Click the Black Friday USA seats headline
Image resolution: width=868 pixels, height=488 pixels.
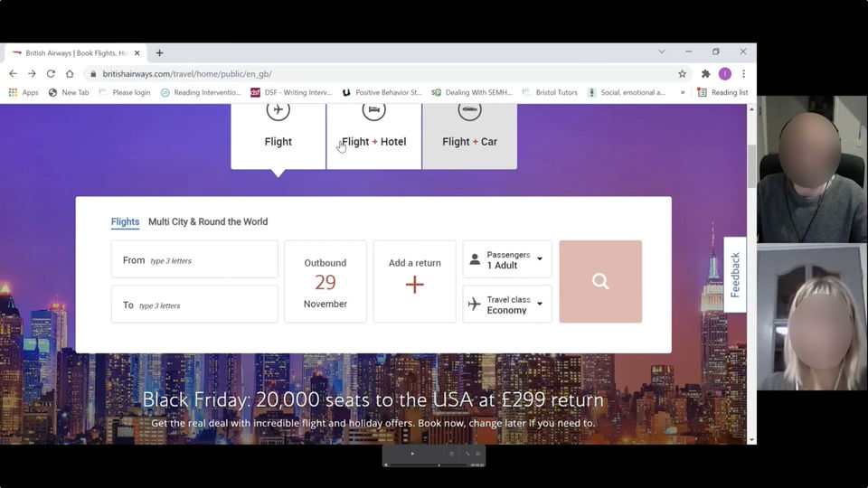(373, 399)
